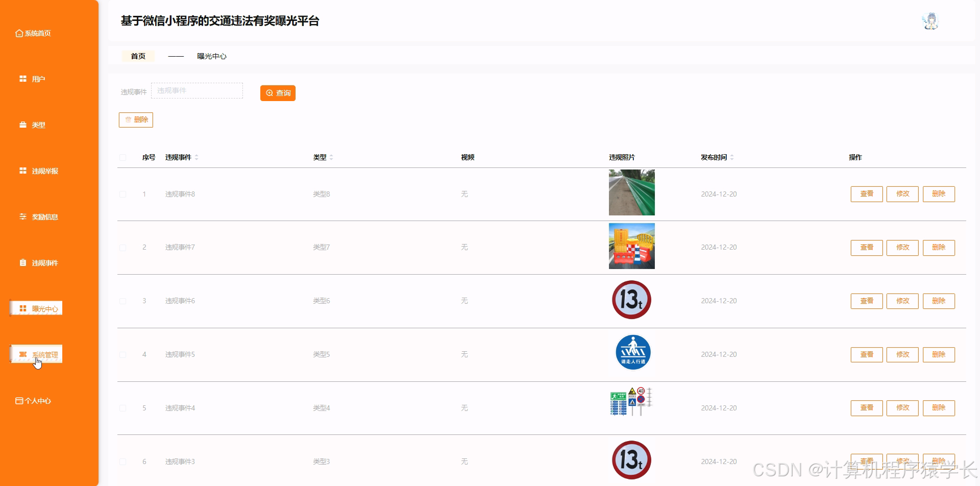980x486 pixels.
Task: Click the 查询 search button
Action: [278, 93]
